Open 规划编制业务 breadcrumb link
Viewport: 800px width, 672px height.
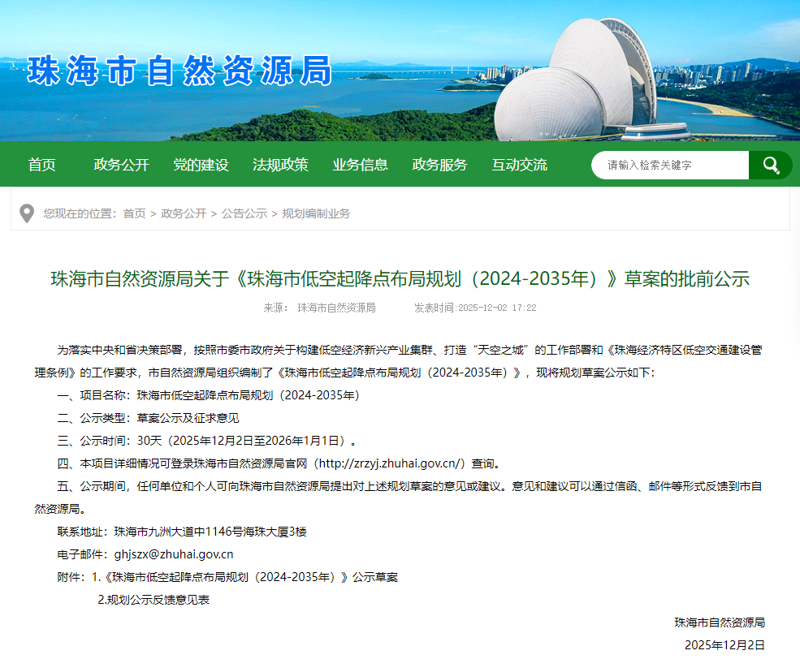(x=316, y=213)
